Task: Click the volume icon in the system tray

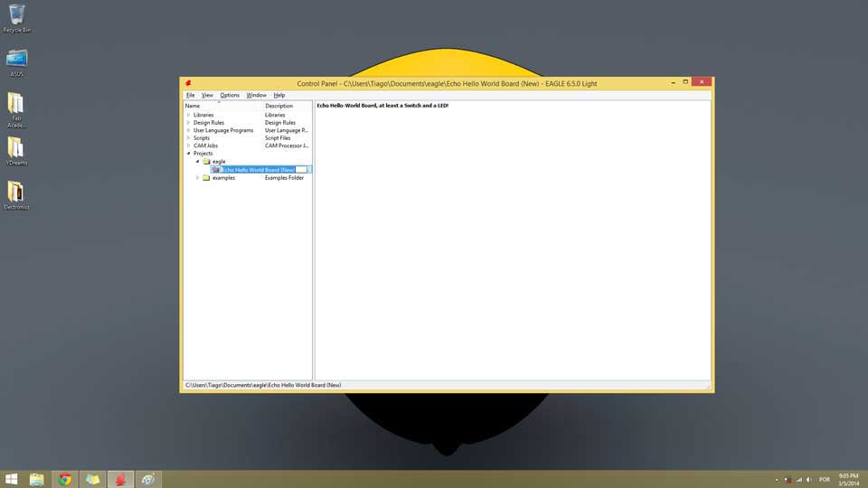Action: click(x=808, y=480)
